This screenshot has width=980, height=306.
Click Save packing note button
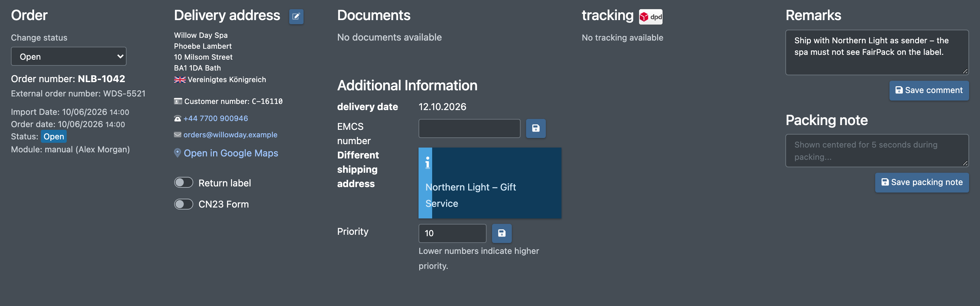point(922,182)
